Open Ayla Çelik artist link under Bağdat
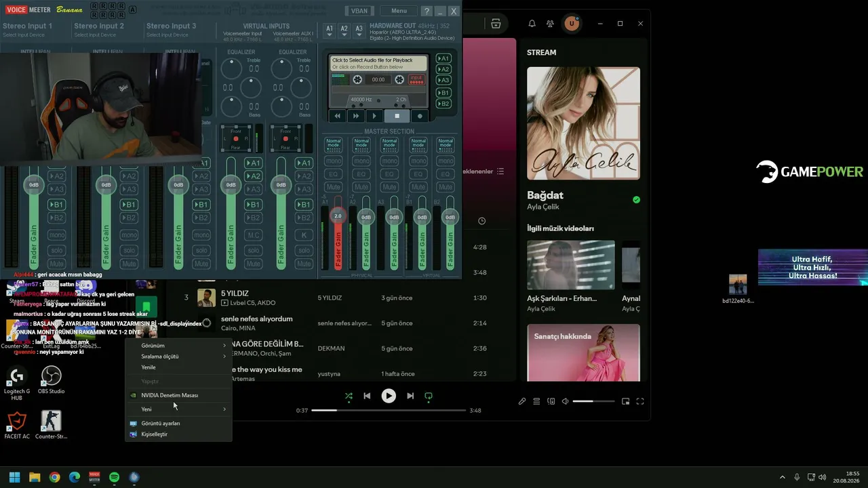 pos(543,207)
